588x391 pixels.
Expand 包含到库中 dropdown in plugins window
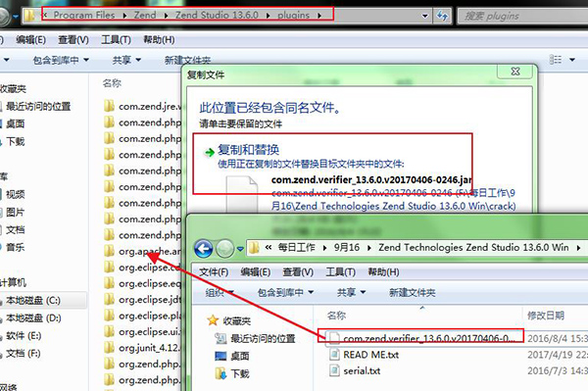click(61, 60)
